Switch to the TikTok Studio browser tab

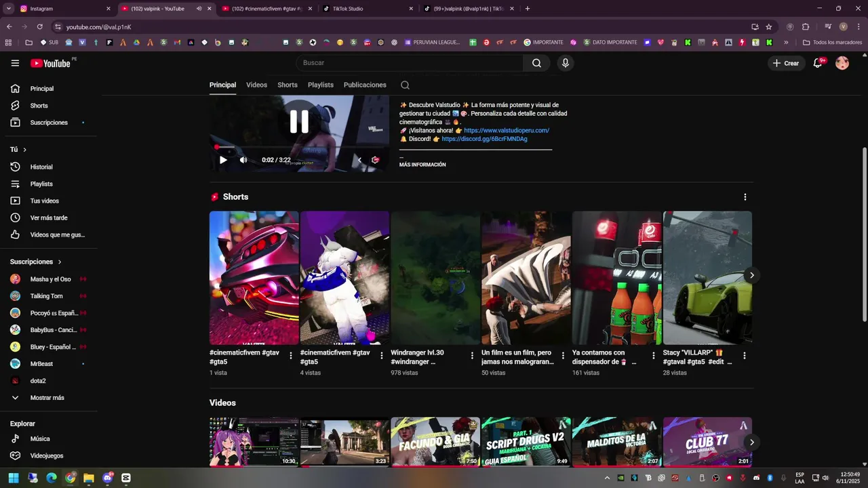click(x=367, y=9)
